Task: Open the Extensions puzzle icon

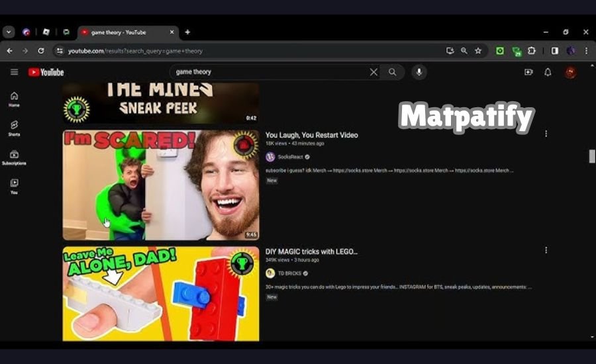Action: coord(532,50)
